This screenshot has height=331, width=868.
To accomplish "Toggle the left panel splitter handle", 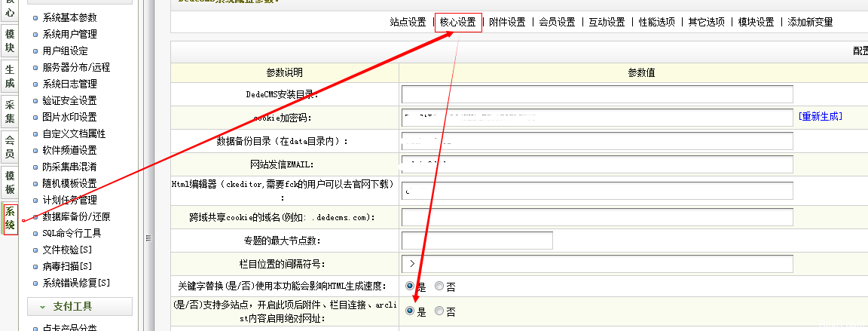I will click(148, 238).
